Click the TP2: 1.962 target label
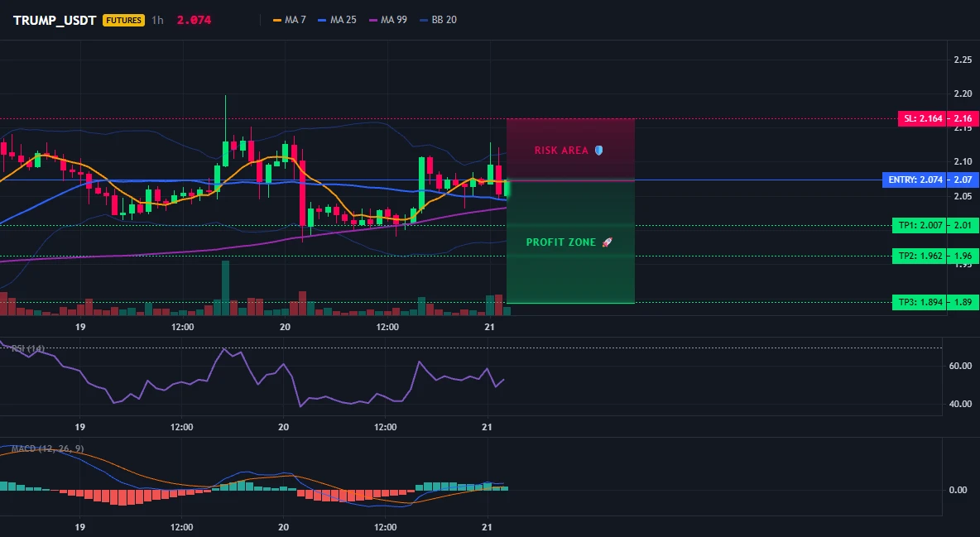 (919, 256)
